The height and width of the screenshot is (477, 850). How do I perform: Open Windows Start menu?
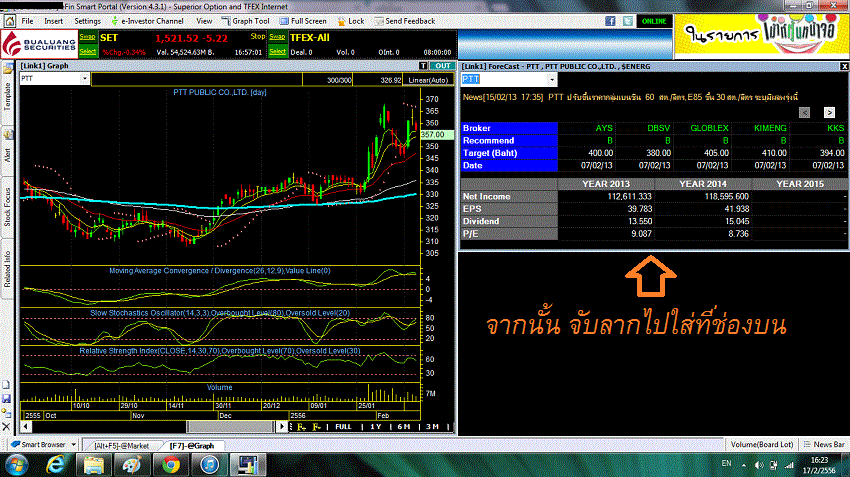(x=17, y=465)
